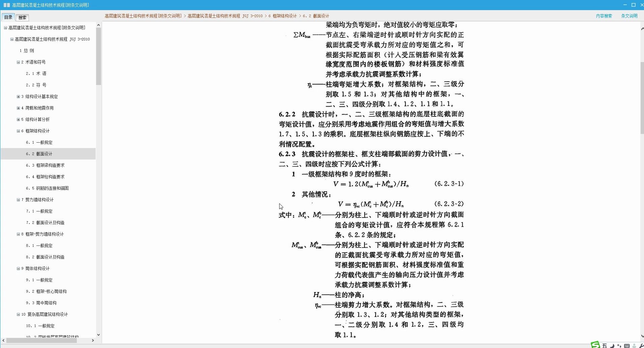
Task: Open 内容搜索 link at top right
Action: [x=604, y=16]
